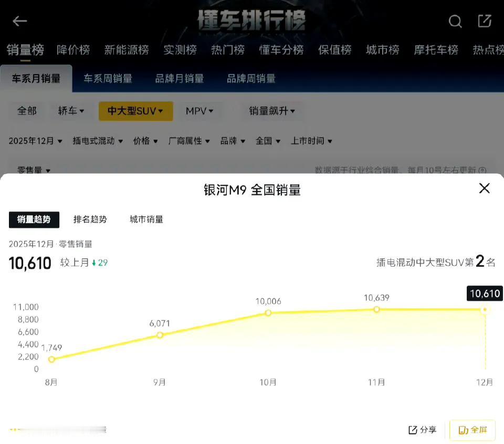Image resolution: width=504 pixels, height=444 pixels.
Task: Select 车系周销量 sub-tab
Action: pyautogui.click(x=108, y=78)
